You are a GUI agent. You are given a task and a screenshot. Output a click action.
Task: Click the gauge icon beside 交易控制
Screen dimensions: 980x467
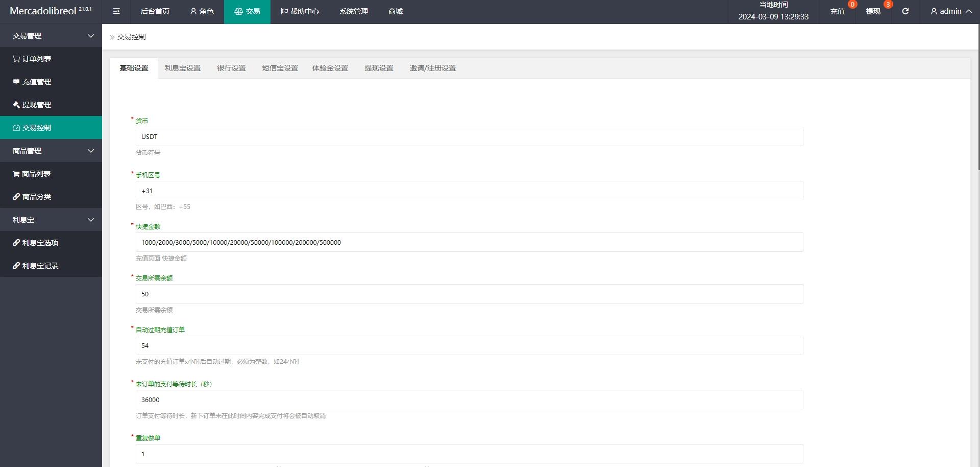point(16,128)
